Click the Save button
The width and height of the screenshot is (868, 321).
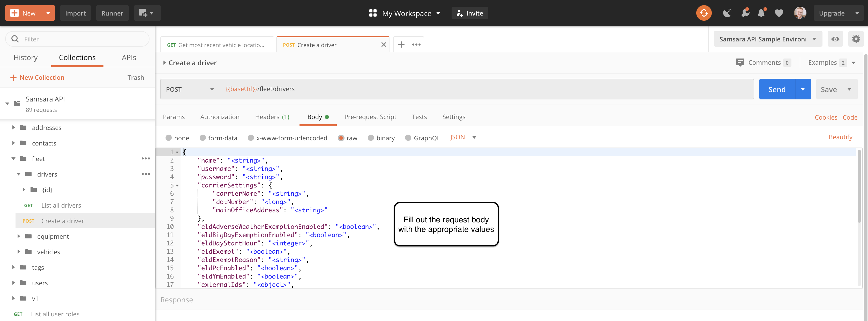[829, 89]
